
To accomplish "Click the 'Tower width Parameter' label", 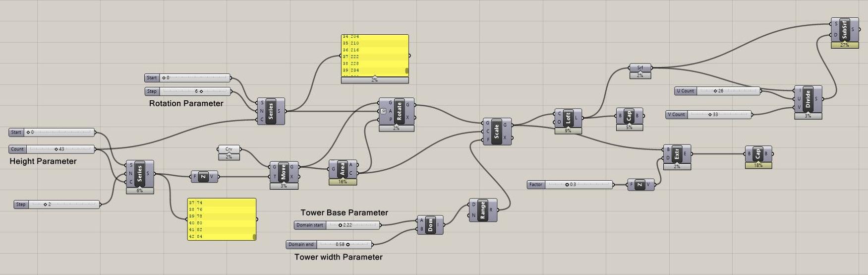I will coord(339,257).
